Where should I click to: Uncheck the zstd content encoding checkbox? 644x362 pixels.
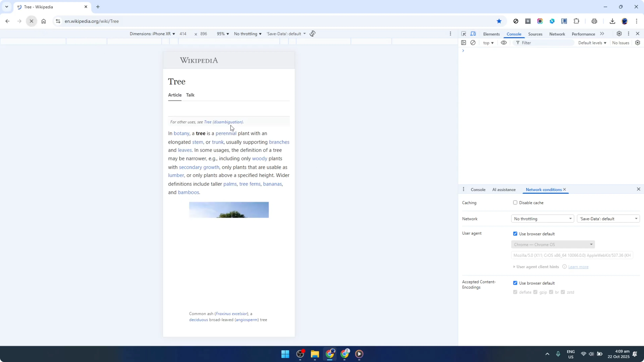coord(563,292)
